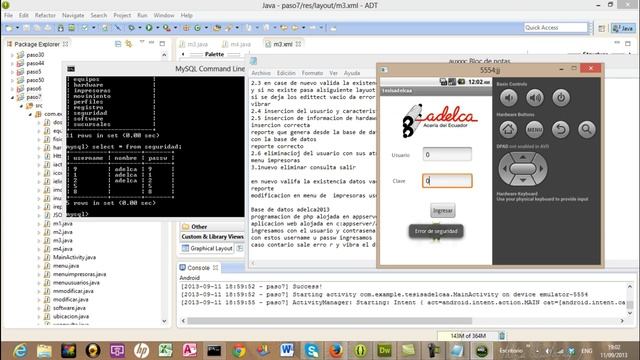640x360 pixels.
Task: Click Open Perspective icon beside Java
Action: coord(602,28)
